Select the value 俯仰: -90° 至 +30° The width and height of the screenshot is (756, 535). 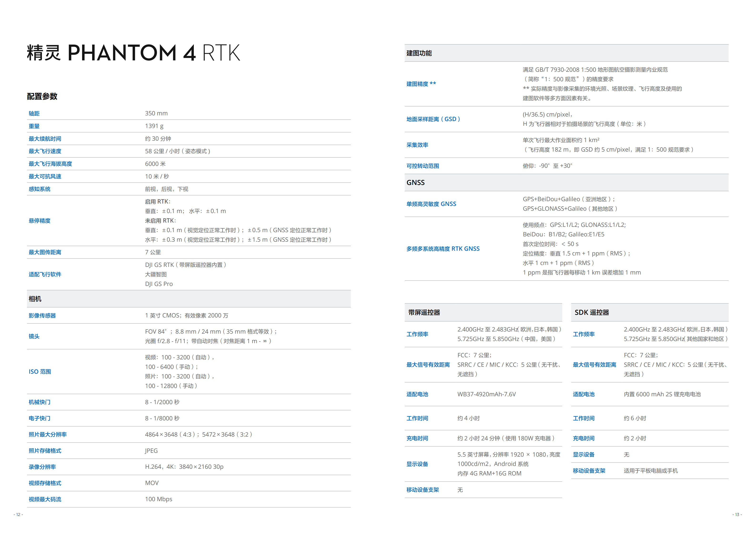[x=548, y=166]
